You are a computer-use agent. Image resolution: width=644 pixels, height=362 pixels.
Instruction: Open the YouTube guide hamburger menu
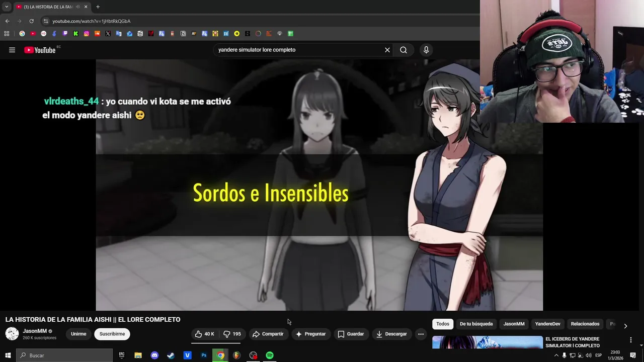pos(12,50)
